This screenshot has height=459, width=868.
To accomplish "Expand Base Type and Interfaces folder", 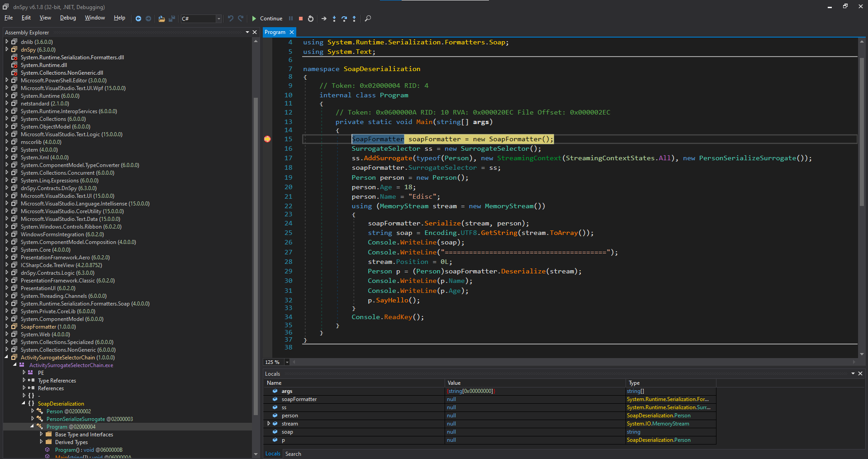I will pos(41,434).
